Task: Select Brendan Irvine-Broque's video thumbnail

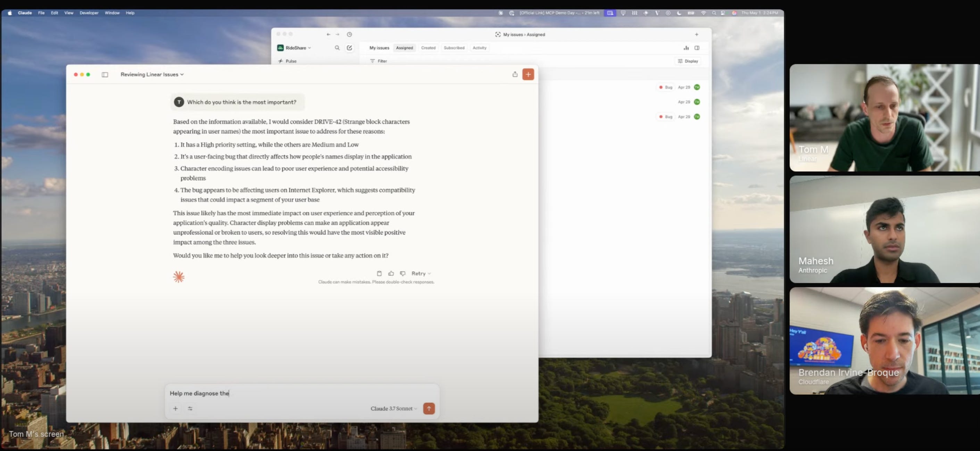Action: (885, 341)
